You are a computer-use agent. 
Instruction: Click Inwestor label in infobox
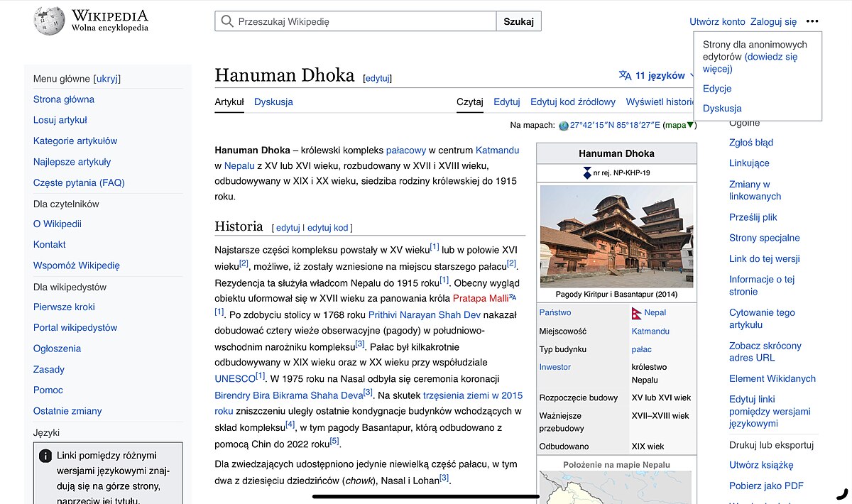(555, 367)
